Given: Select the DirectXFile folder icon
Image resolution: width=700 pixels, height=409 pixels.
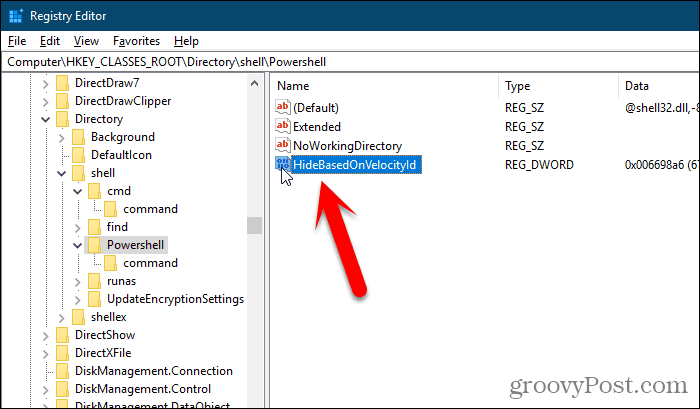Looking at the screenshot, I should pyautogui.click(x=62, y=353).
